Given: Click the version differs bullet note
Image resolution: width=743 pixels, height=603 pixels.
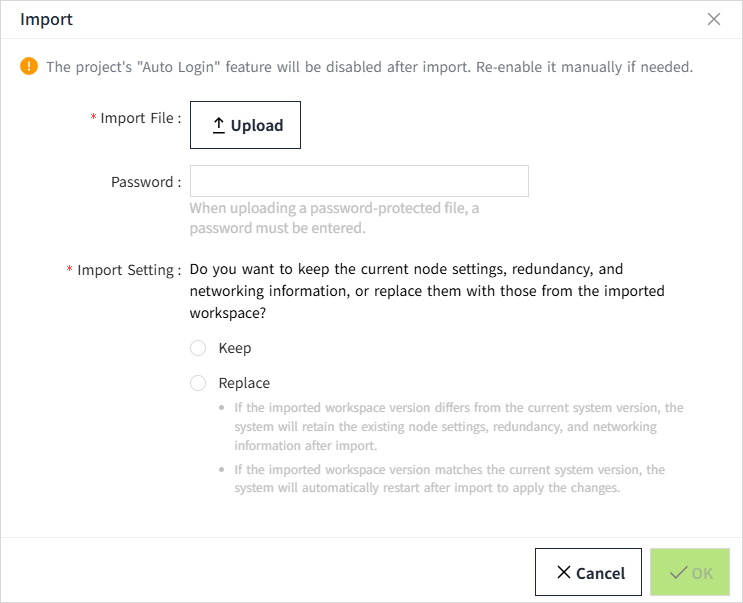Looking at the screenshot, I should point(458,427).
